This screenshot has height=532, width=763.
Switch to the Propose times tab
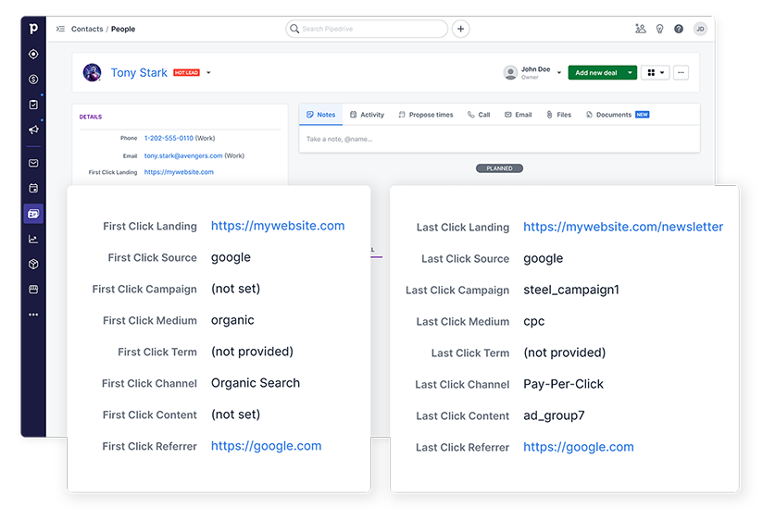(x=426, y=115)
